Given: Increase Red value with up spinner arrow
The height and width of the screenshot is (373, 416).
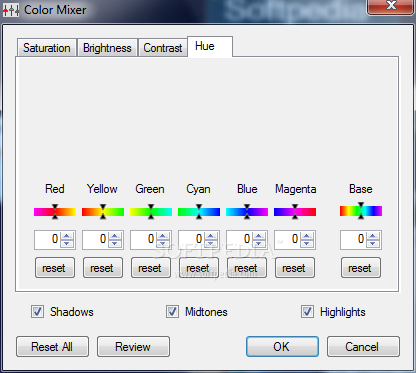Looking at the screenshot, I should (67, 236).
